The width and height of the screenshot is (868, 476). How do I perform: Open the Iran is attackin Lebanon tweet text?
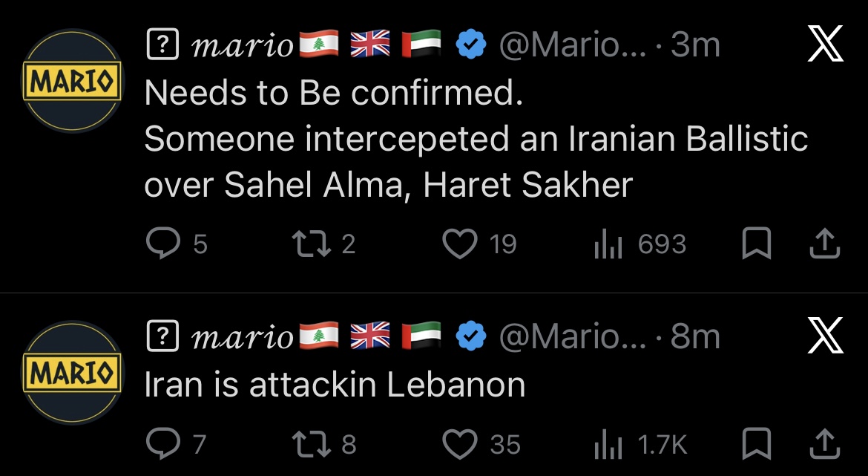335,385
